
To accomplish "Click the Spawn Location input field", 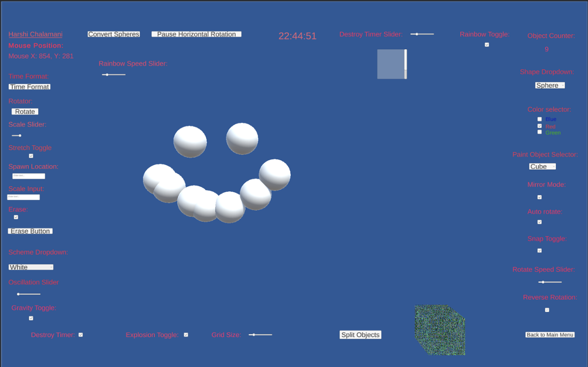I will pyautogui.click(x=28, y=176).
